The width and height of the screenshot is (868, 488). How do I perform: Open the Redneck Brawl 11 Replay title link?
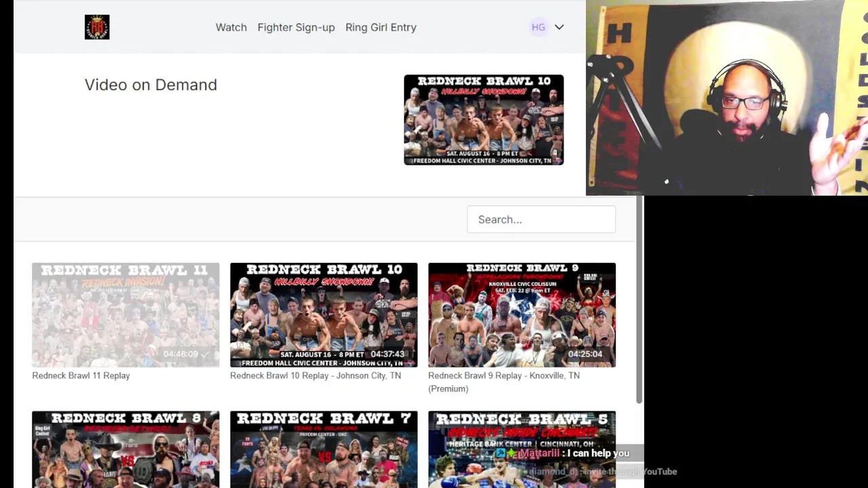(x=81, y=375)
